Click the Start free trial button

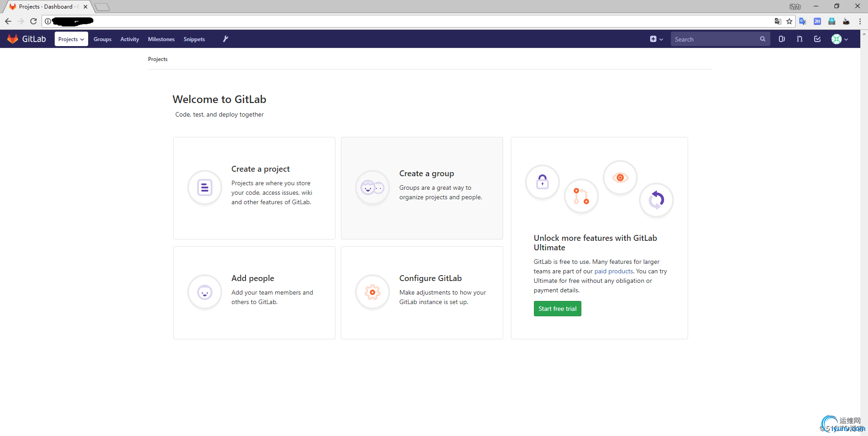(x=557, y=309)
